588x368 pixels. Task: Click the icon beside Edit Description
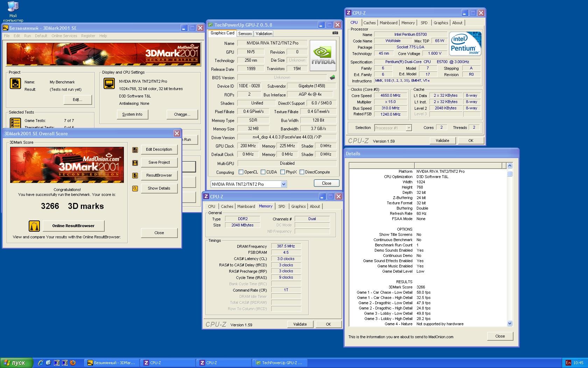135,150
